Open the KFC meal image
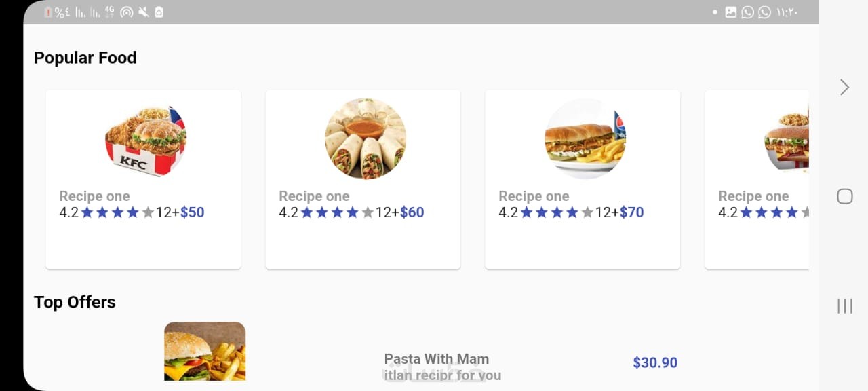 pyautogui.click(x=146, y=140)
